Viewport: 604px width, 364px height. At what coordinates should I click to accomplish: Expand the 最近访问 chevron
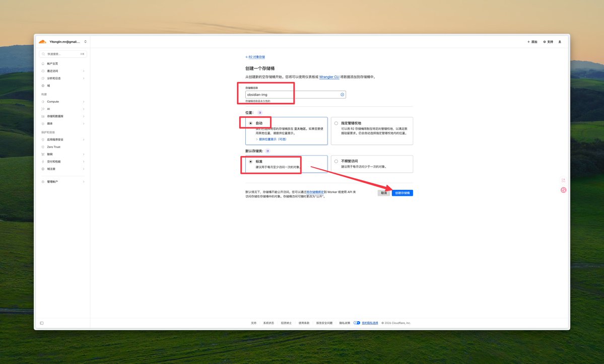[x=84, y=71]
